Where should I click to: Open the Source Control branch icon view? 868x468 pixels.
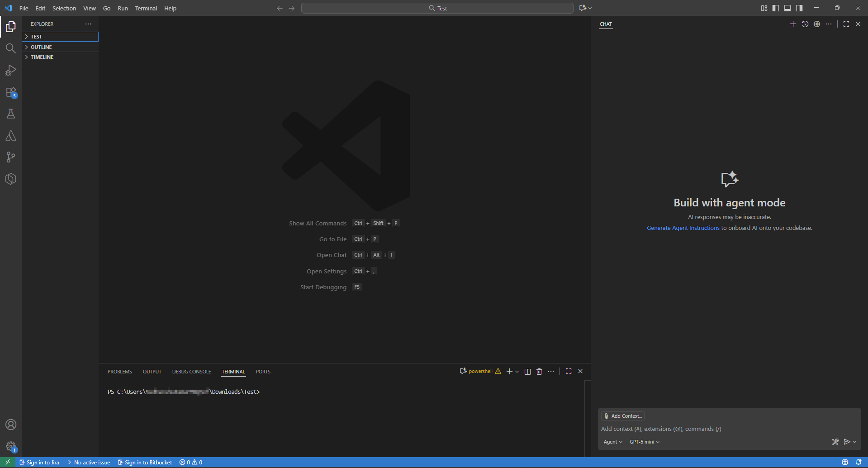[11, 157]
